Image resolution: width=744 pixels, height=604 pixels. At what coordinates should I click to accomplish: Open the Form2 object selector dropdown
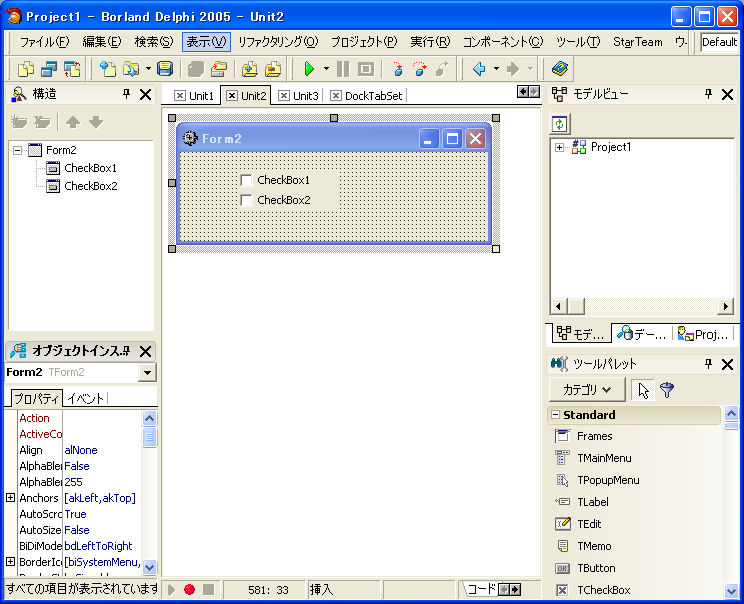pyautogui.click(x=148, y=372)
